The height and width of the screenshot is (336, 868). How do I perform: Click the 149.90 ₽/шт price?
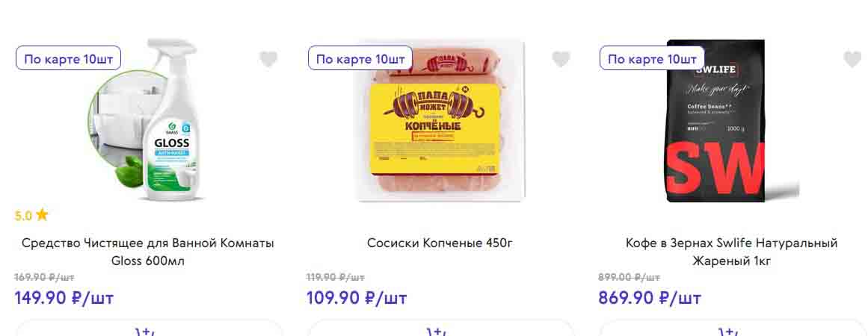(x=64, y=298)
